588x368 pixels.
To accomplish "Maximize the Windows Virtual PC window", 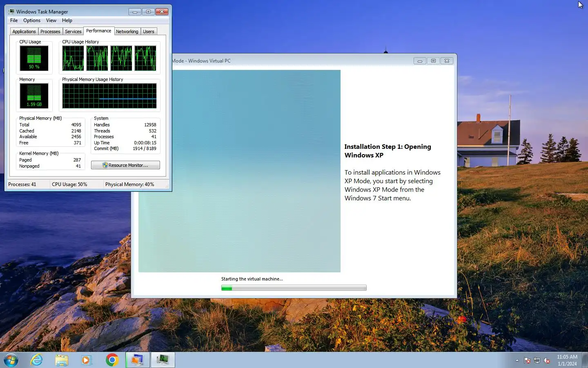I will click(x=433, y=61).
